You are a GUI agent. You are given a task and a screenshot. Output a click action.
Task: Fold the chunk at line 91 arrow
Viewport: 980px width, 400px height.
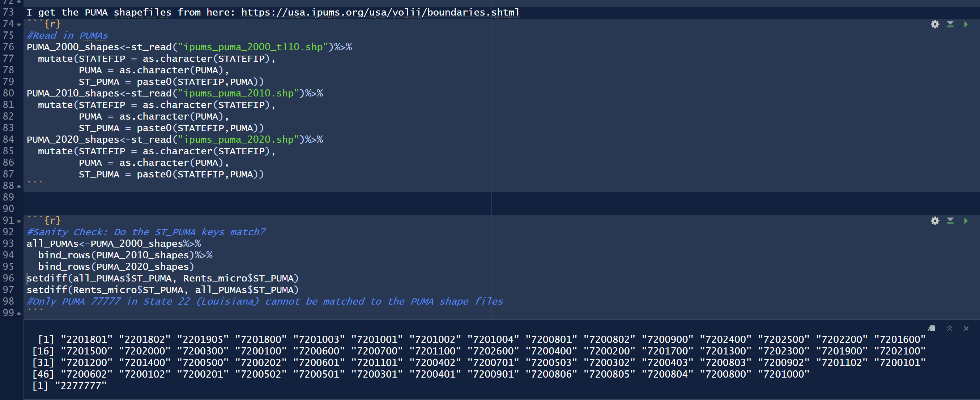pyautogui.click(x=19, y=221)
